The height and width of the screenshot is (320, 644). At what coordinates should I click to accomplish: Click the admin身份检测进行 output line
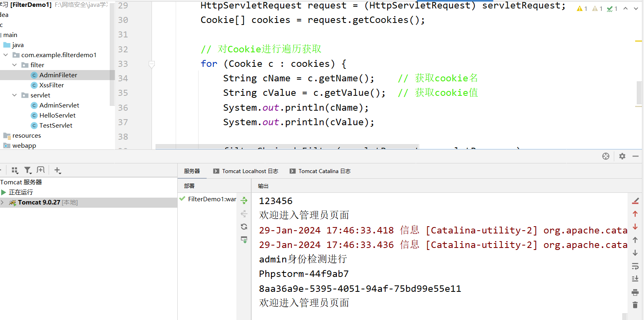point(303,259)
